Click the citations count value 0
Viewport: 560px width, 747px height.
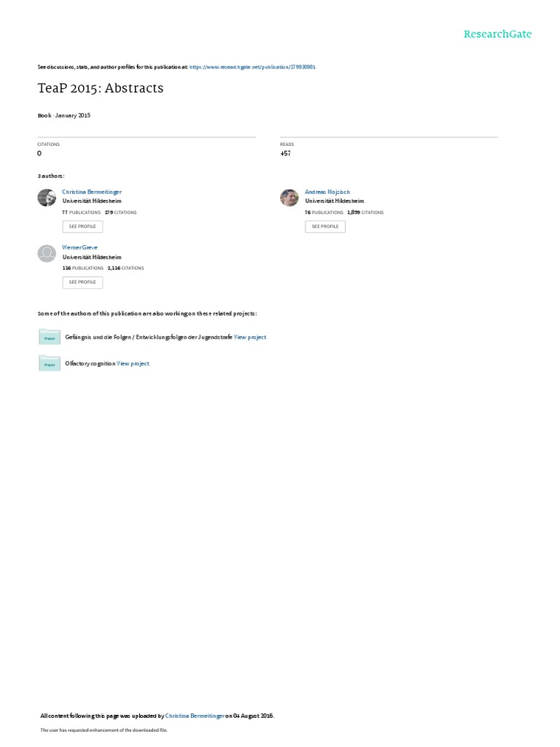[39, 153]
